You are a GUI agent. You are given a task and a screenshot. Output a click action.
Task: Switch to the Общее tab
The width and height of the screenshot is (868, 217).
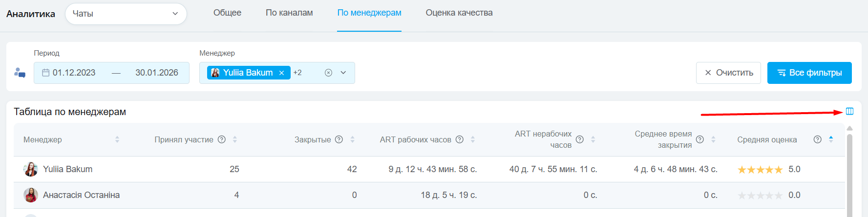click(x=227, y=13)
